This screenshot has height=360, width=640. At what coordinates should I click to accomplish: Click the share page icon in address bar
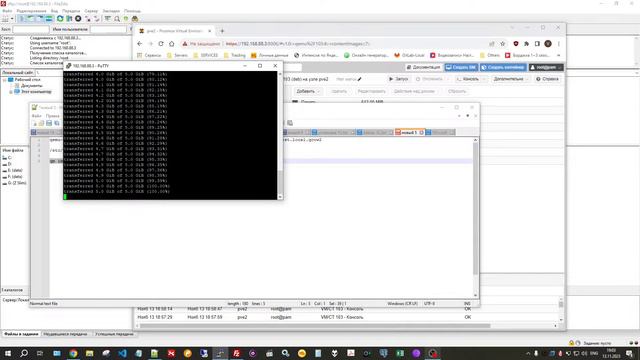point(492,44)
